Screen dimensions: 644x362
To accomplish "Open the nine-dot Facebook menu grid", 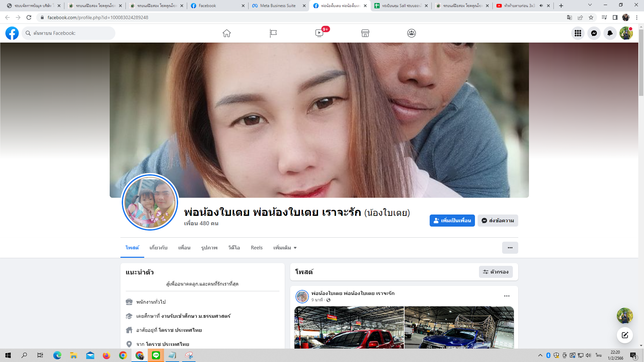I will (x=578, y=33).
